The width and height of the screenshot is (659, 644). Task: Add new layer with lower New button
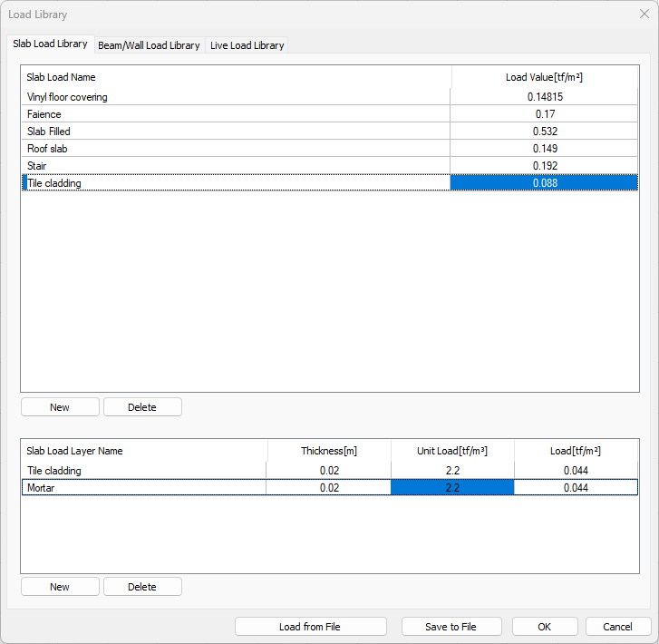(x=60, y=587)
